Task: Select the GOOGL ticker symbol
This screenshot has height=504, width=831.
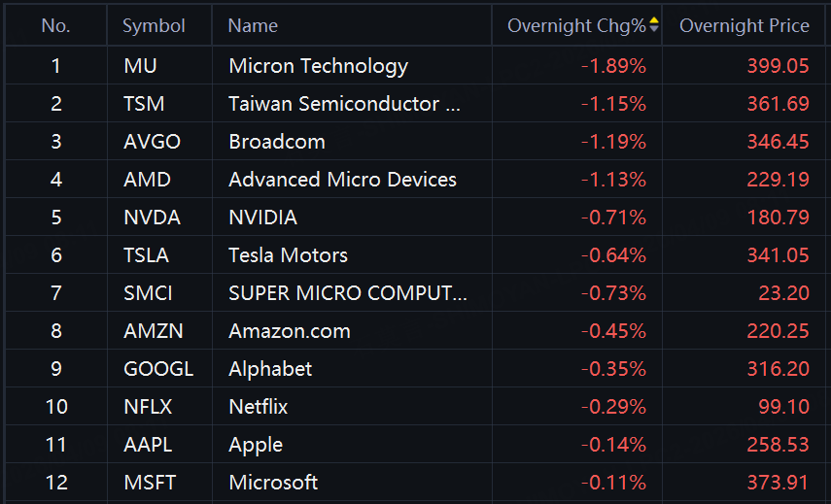Action: point(158,369)
